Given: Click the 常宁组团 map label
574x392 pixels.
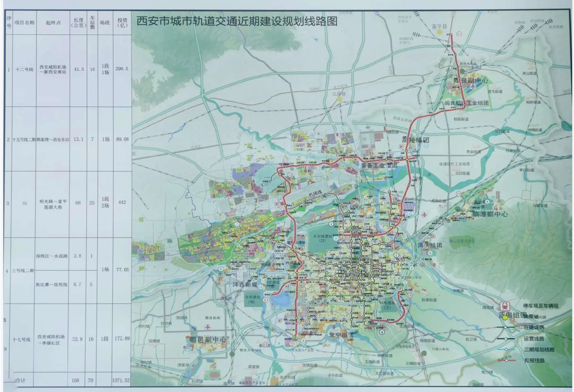Looking at the screenshot, I should (x=342, y=335).
